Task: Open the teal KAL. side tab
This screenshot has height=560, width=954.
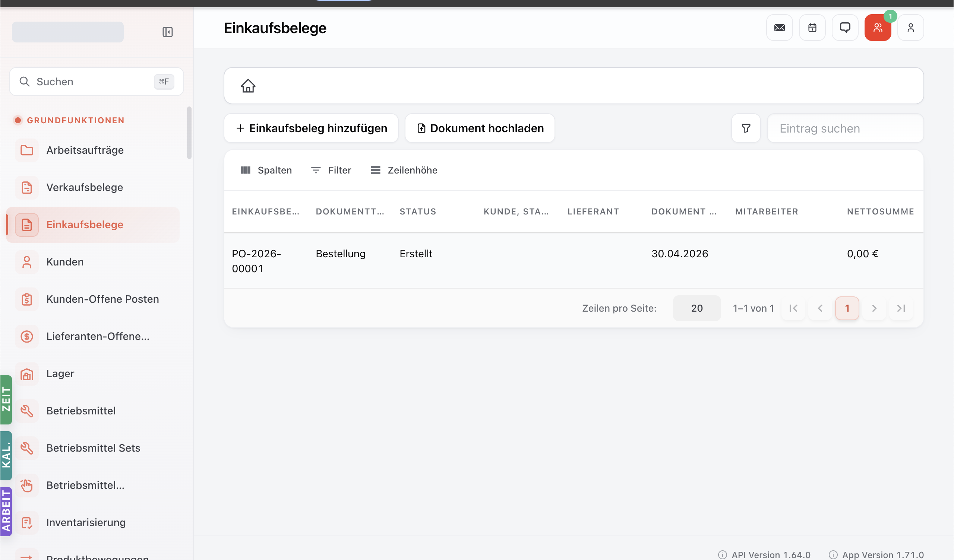Action: pos(6,456)
